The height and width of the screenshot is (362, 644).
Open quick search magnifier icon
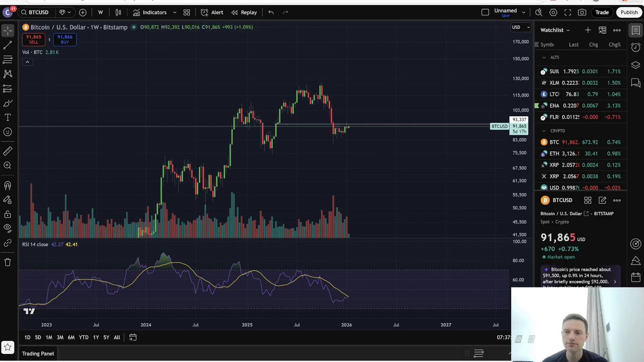pyautogui.click(x=539, y=12)
